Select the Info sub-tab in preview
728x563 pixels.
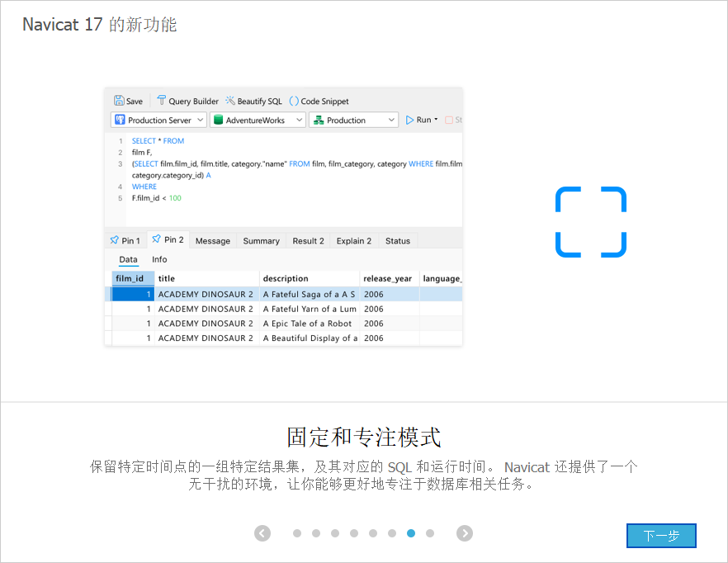(159, 260)
